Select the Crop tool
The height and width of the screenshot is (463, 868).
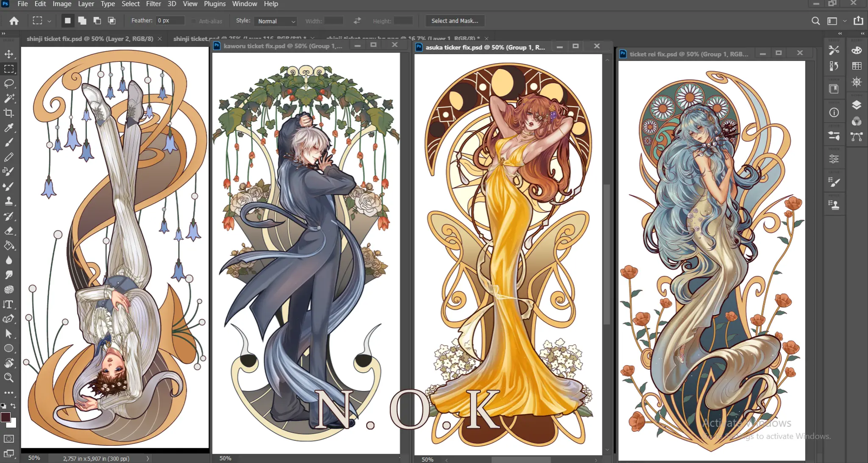pyautogui.click(x=9, y=113)
